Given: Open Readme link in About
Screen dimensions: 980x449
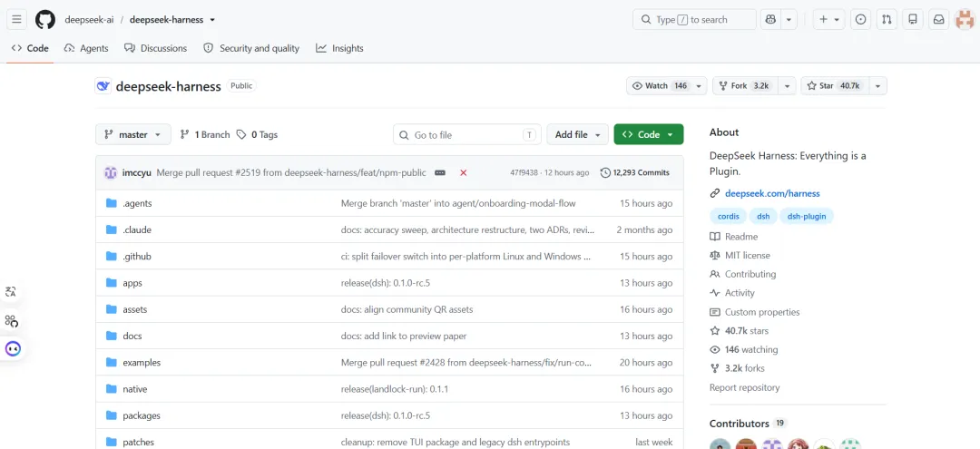Looking at the screenshot, I should tap(734, 237).
